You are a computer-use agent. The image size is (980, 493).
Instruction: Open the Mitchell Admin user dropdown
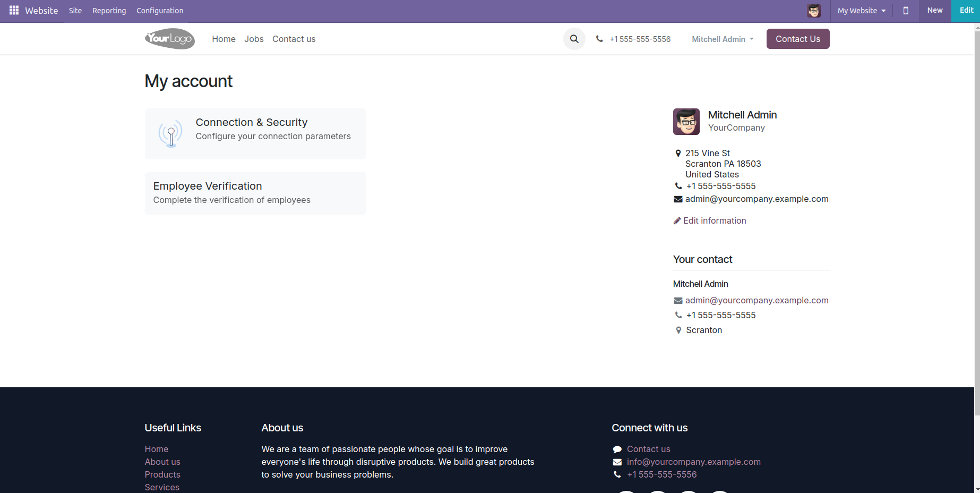[722, 39]
